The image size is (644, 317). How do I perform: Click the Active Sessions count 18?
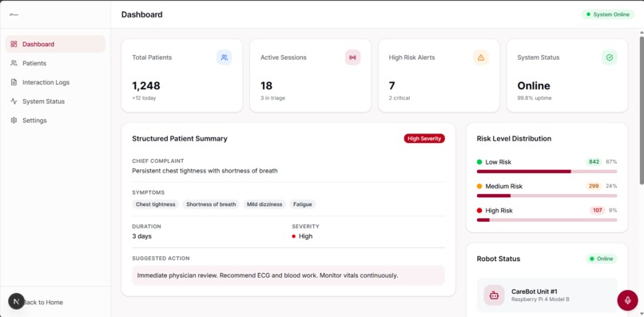[266, 85]
